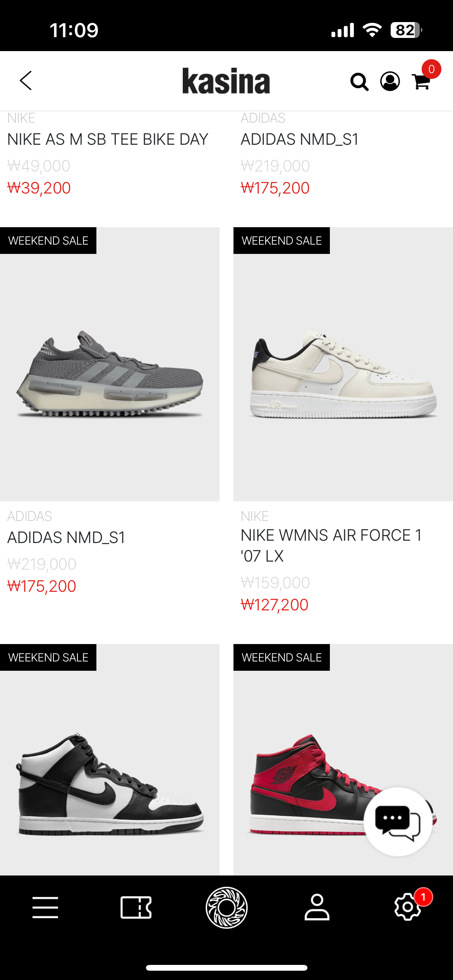Open the coupon ticket icon
This screenshot has height=980, width=453.
coord(136,907)
